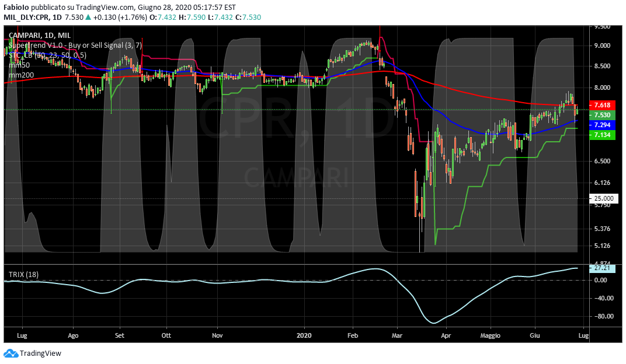This screenshot has height=364, width=626.
Task: Click the TradingView cloud logo icon
Action: coord(11,353)
